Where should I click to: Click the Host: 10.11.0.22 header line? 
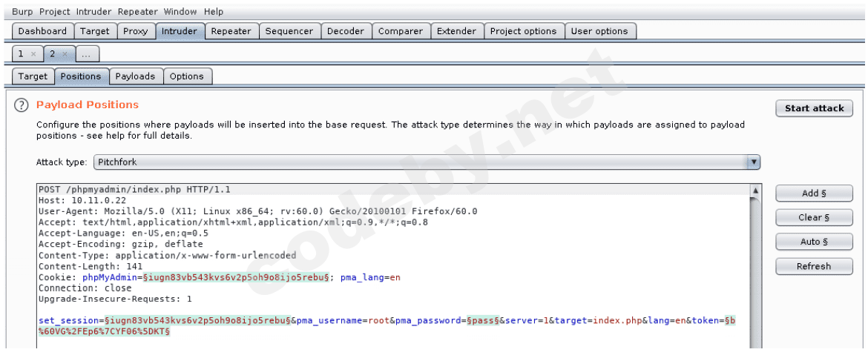pyautogui.click(x=82, y=200)
